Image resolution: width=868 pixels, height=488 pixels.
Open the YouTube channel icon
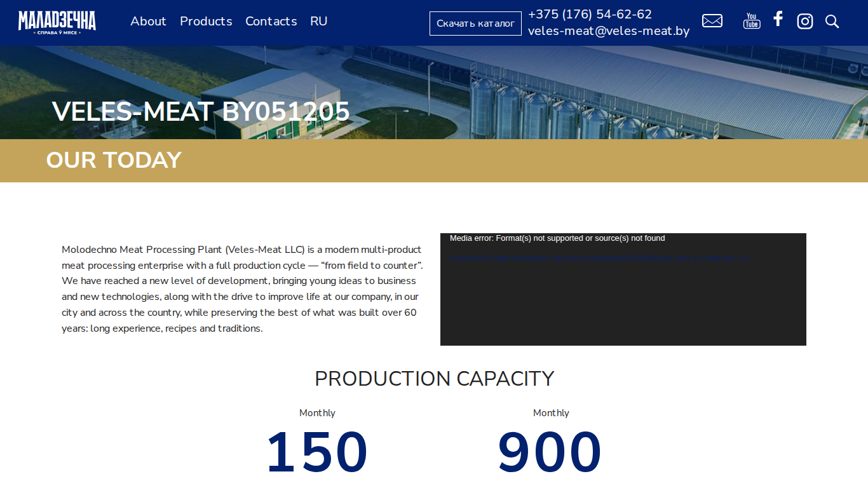coord(752,21)
